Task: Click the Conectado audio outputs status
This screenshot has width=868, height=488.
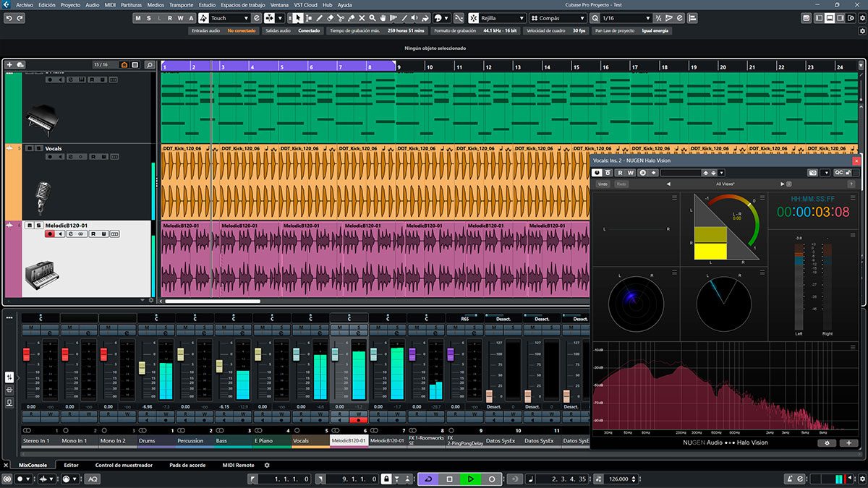Action: tap(309, 30)
